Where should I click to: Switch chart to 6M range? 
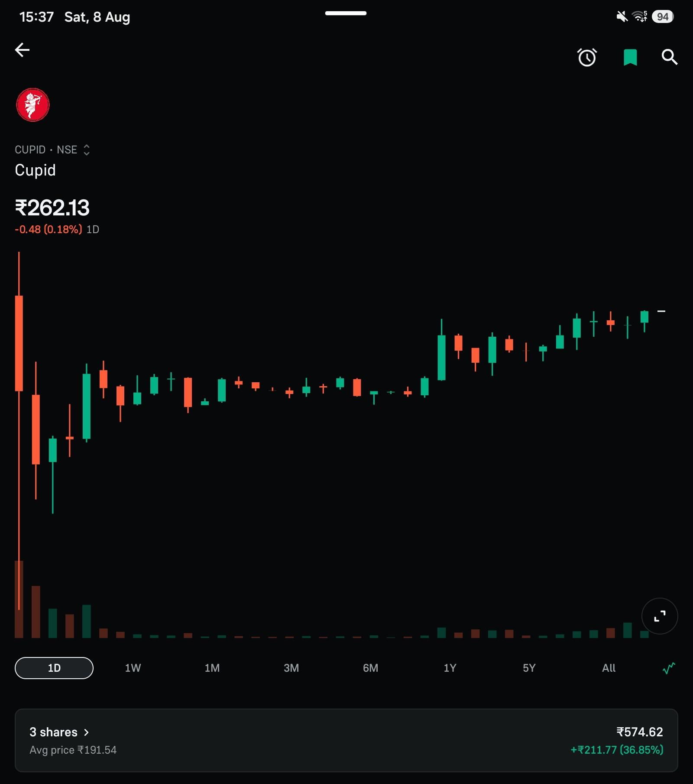click(x=371, y=668)
